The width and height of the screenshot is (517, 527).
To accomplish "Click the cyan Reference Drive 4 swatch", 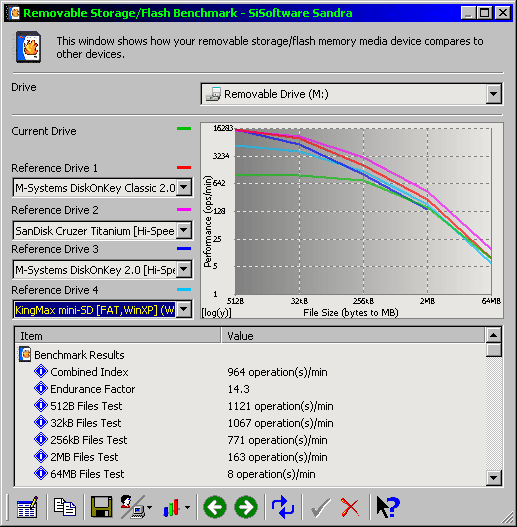I will tap(184, 289).
